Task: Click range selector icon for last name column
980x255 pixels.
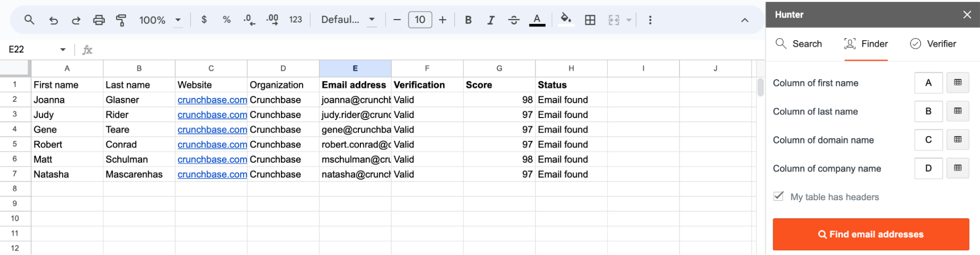Action: coord(957,111)
